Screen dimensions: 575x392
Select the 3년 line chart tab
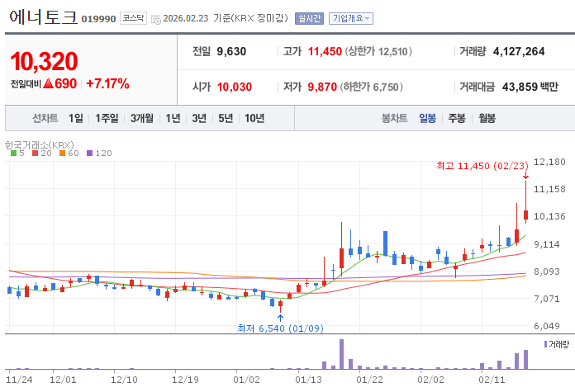pos(199,118)
